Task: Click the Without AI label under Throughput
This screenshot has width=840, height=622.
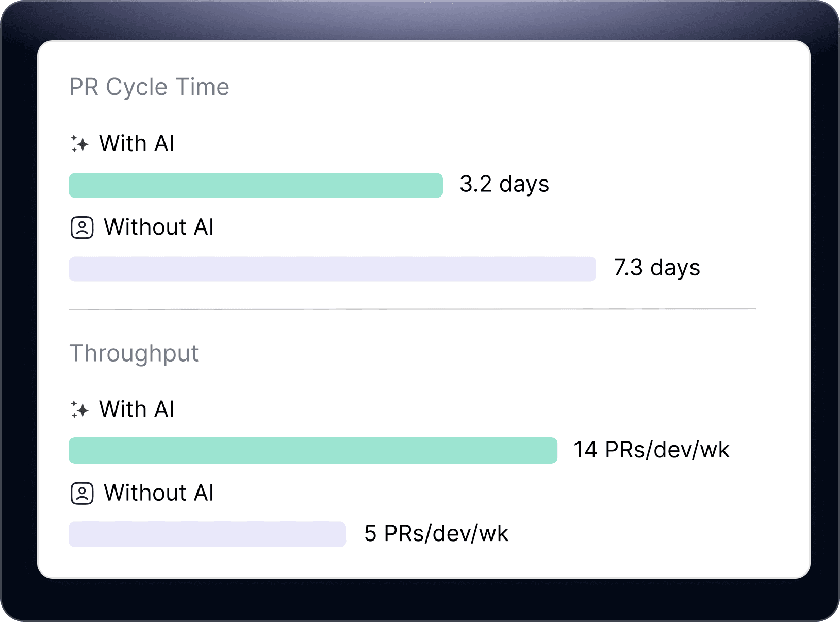Action: pos(159,493)
